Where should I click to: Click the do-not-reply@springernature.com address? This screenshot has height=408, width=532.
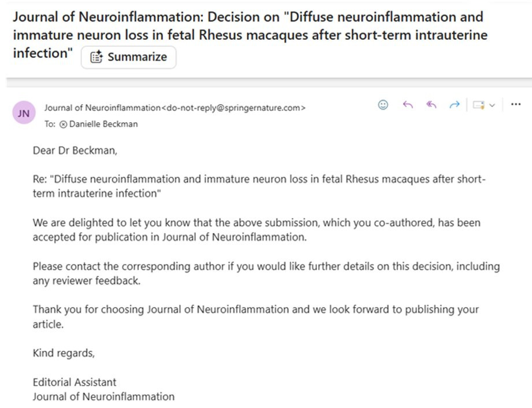[233, 108]
